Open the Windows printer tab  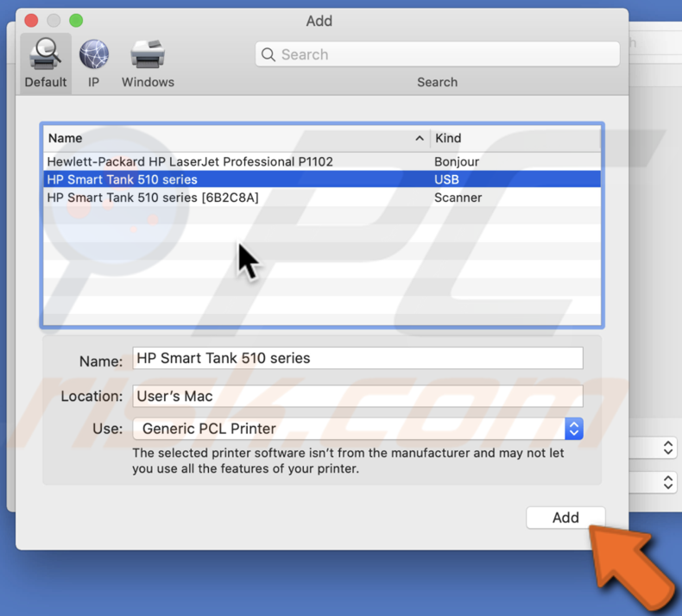tap(148, 63)
